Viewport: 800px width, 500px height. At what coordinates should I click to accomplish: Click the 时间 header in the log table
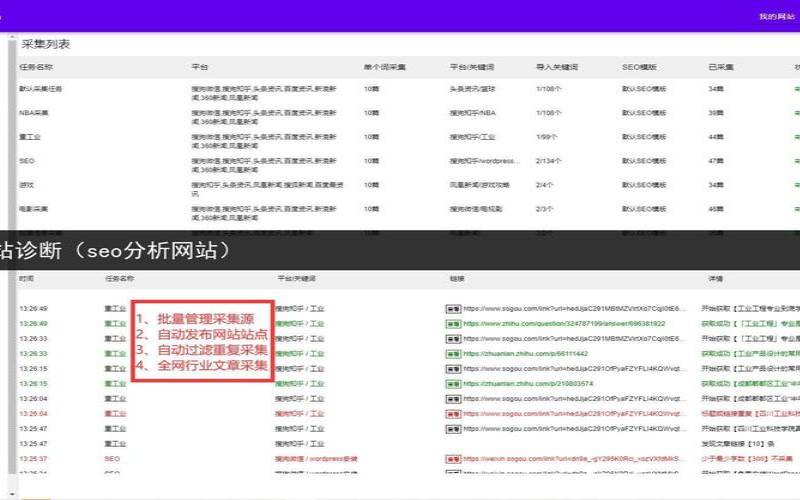(27, 279)
